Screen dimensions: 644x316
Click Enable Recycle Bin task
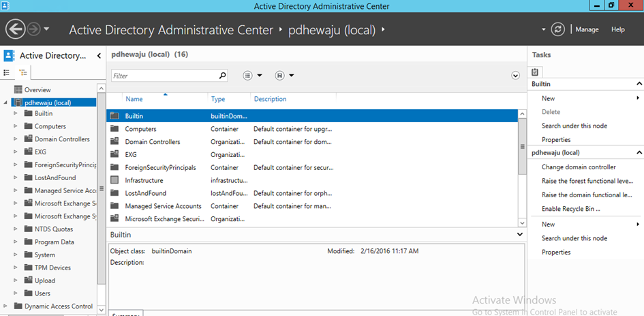point(571,209)
